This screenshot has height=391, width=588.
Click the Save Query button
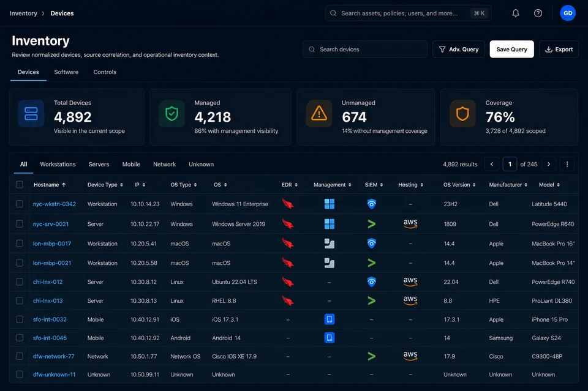(x=511, y=49)
